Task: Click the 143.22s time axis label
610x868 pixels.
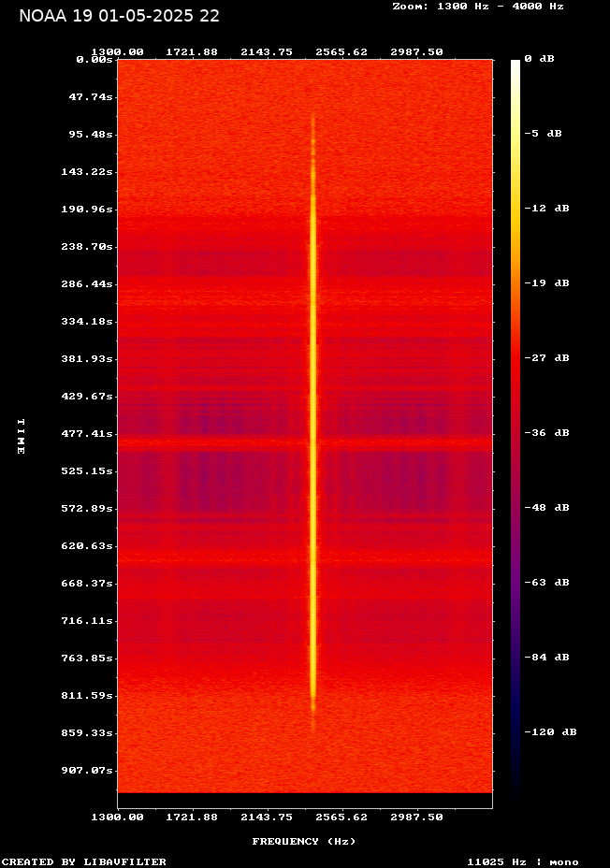Action: (87, 171)
